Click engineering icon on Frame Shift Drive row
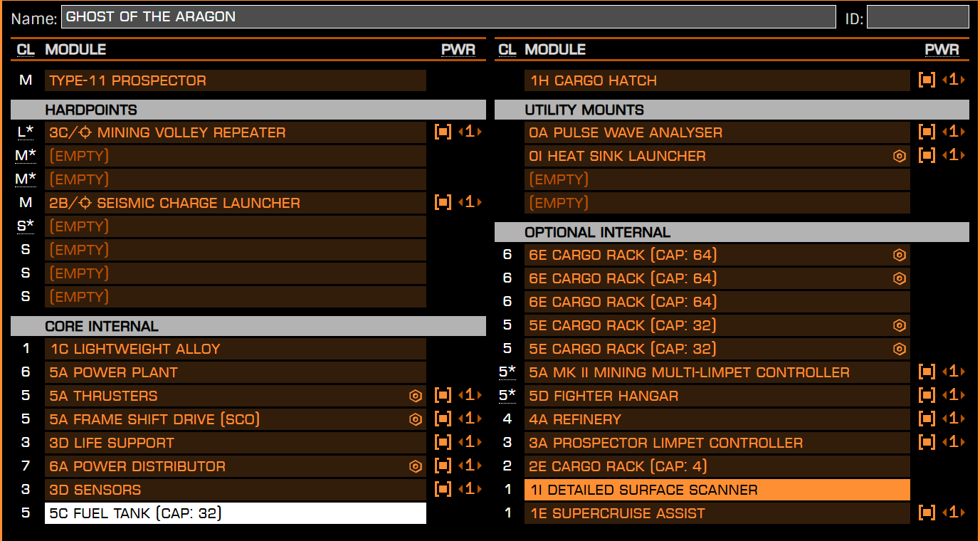 pyautogui.click(x=416, y=419)
